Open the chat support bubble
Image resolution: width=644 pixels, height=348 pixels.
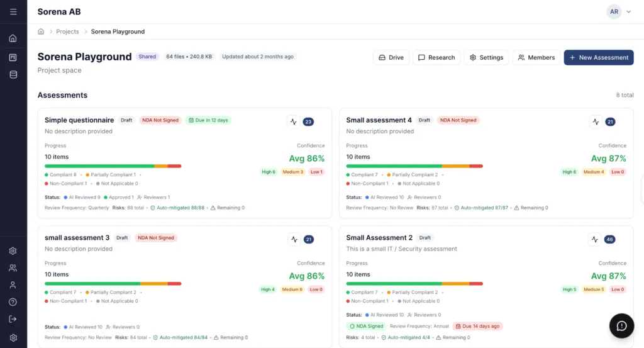point(621,325)
